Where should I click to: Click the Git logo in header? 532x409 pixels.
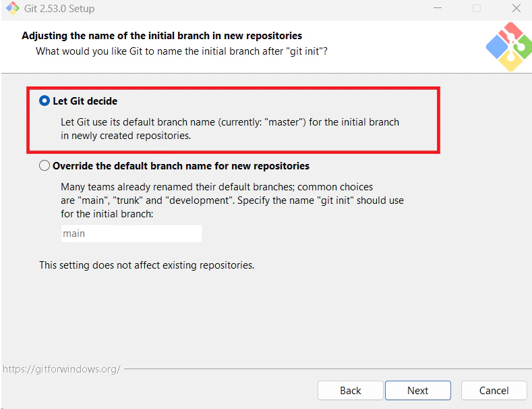(508, 47)
